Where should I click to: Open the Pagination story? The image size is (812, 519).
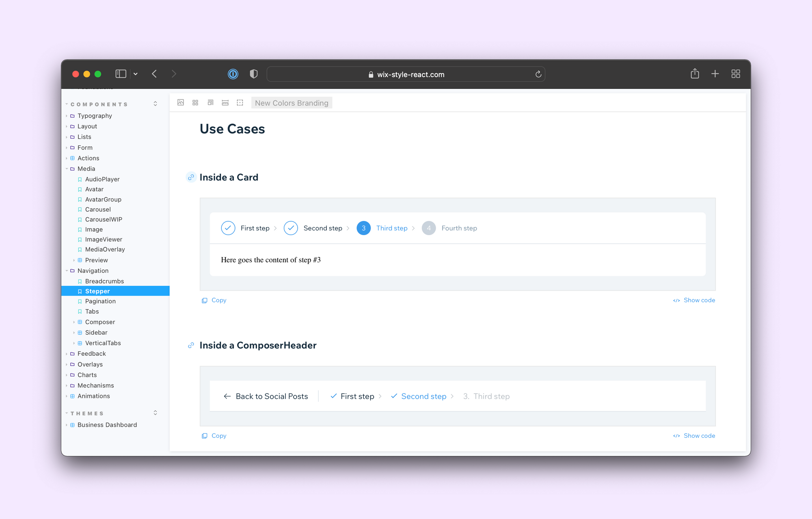100,301
